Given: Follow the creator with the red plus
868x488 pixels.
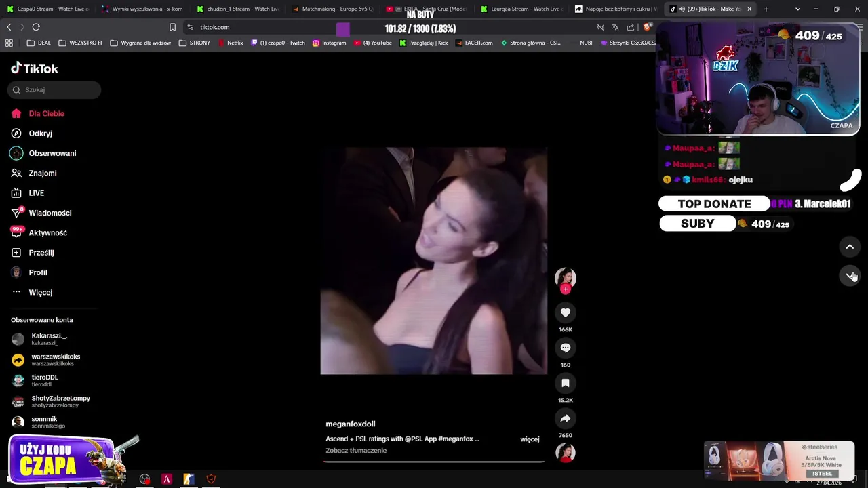Looking at the screenshot, I should click(x=565, y=289).
